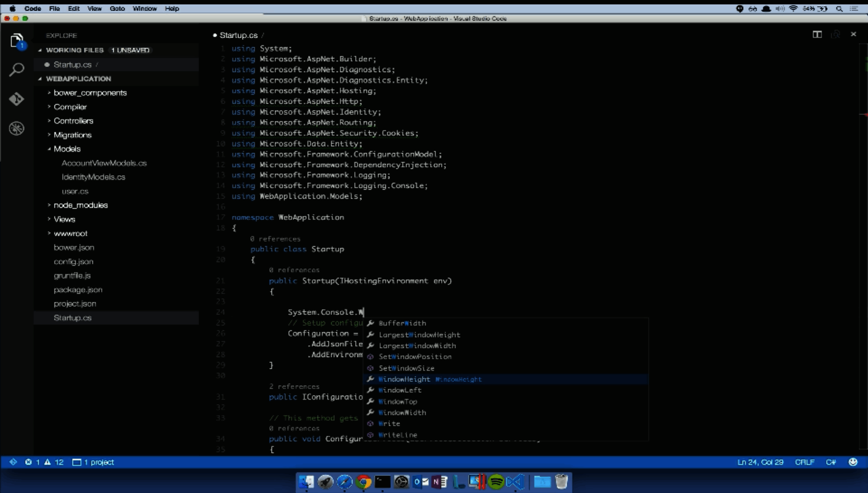Open the View menu
The height and width of the screenshot is (493, 868).
tap(94, 8)
